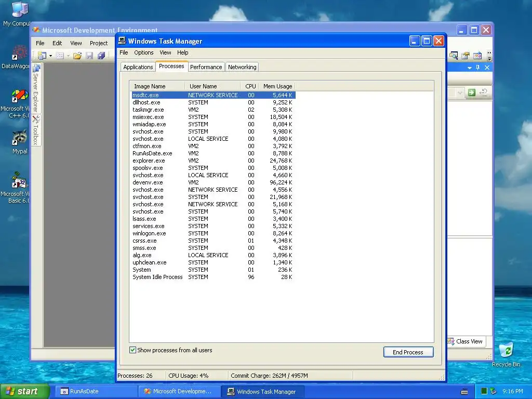Open Project menu in Development Environment
The width and height of the screenshot is (532, 399).
(99, 43)
